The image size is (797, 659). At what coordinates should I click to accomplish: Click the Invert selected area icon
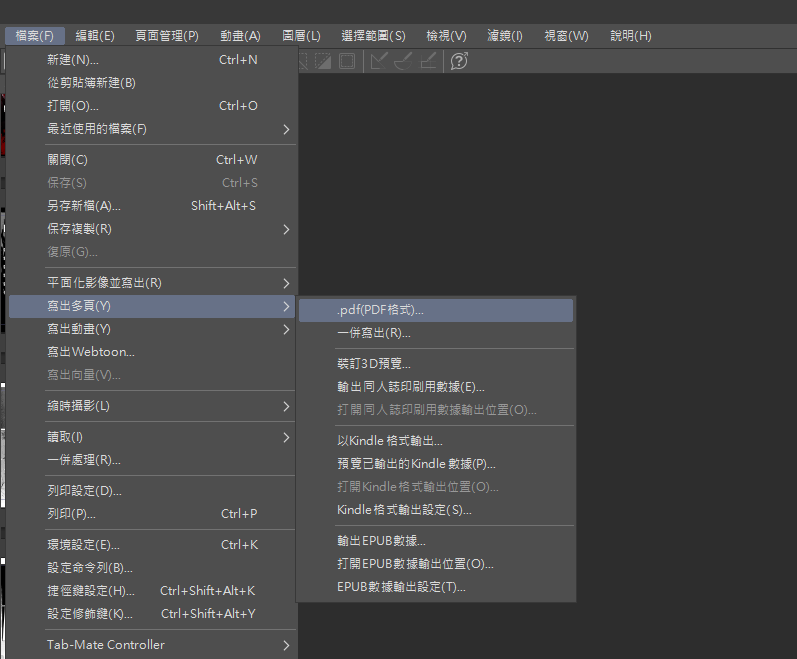tap(324, 61)
